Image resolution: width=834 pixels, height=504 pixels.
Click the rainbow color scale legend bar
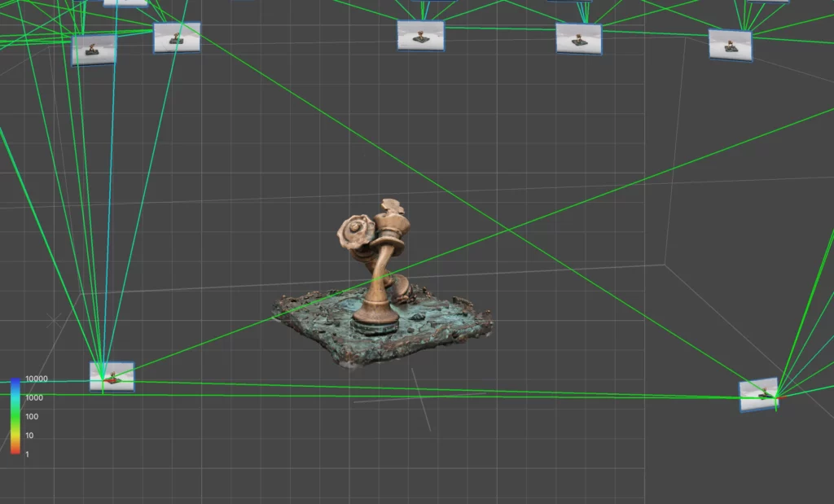pos(15,416)
